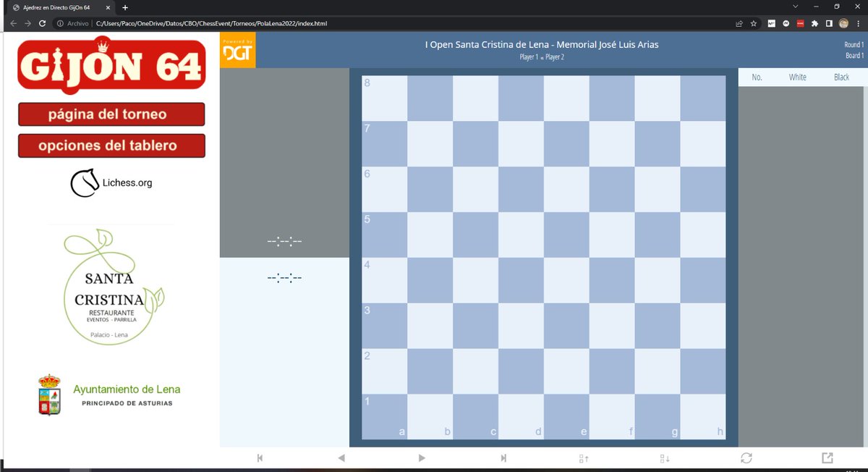Click the 'Black' column header
This screenshot has width=868, height=472.
(841, 77)
